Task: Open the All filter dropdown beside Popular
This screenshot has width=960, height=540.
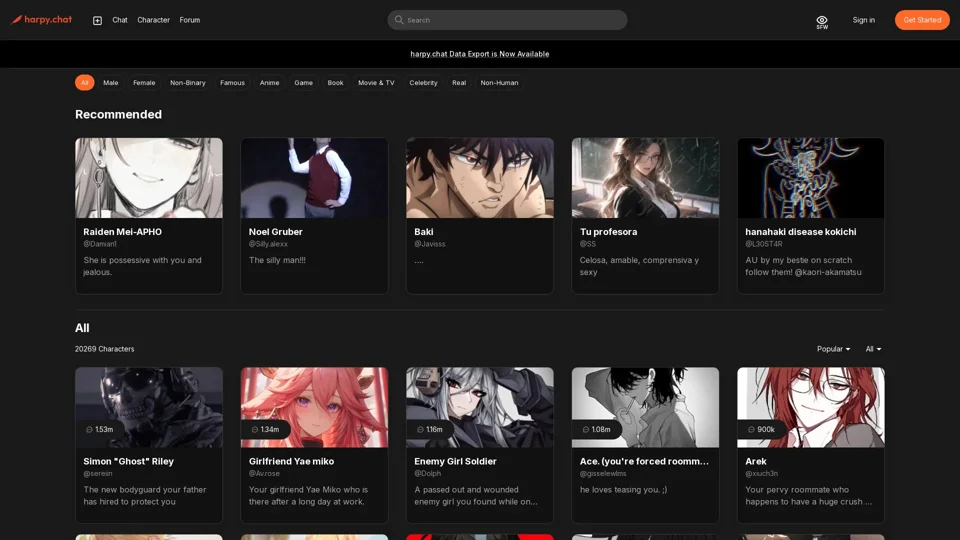Action: point(873,349)
